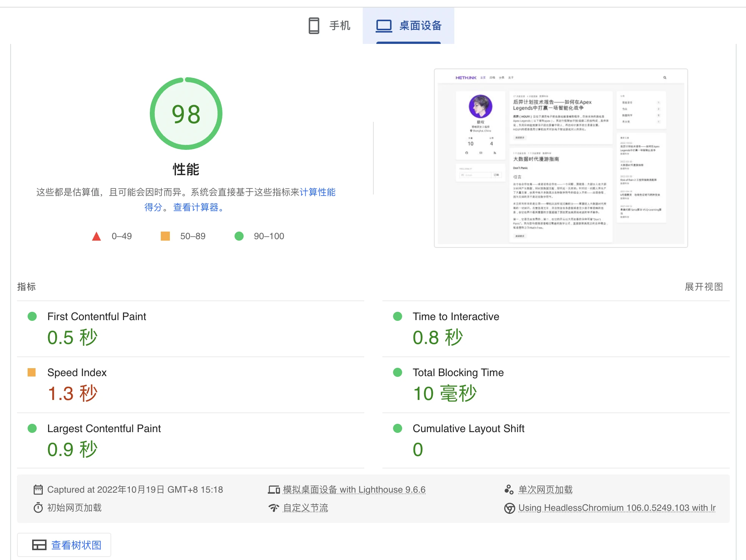This screenshot has height=560, width=746.
Task: Click the phone device icon
Action: click(314, 26)
